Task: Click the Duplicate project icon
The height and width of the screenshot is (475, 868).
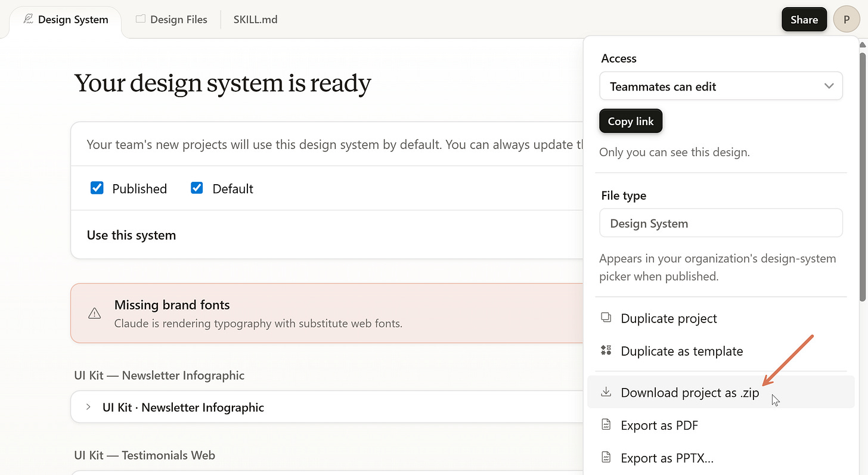Action: (x=606, y=318)
